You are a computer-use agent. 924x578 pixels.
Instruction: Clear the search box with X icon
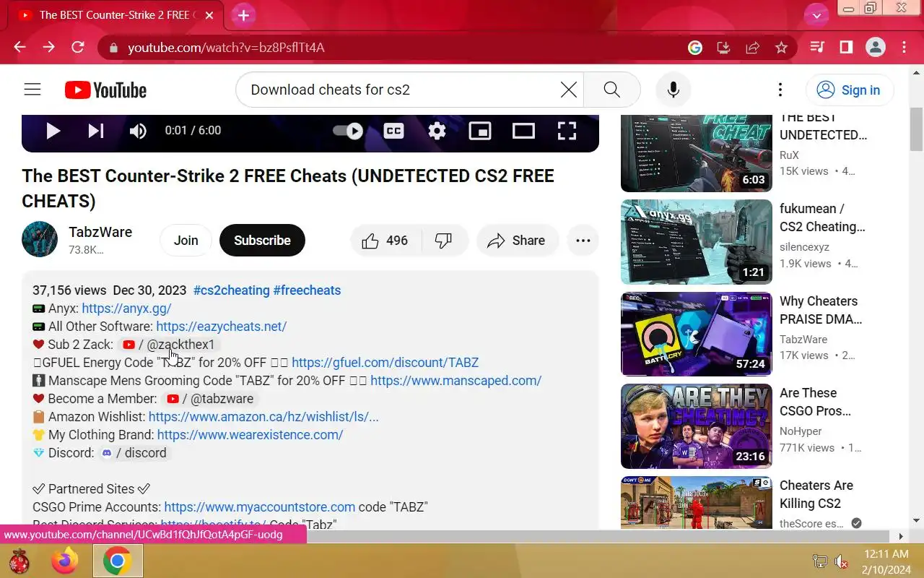click(569, 90)
